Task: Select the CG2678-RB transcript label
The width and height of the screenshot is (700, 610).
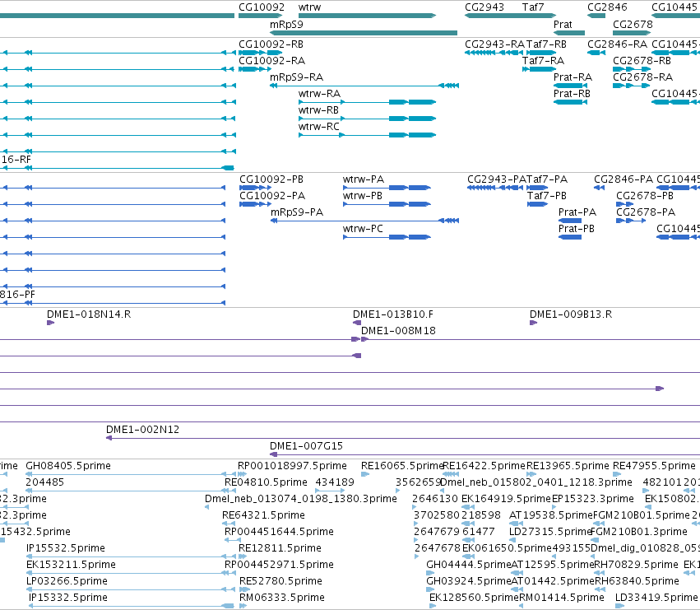Action: 642,61
